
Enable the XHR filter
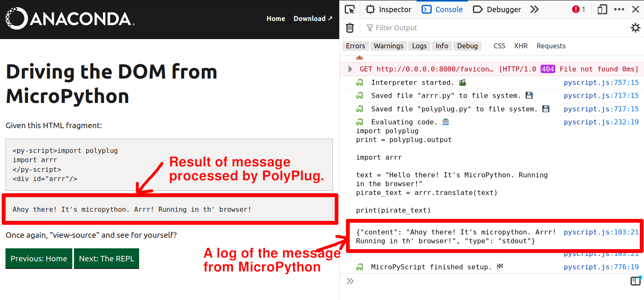(521, 46)
